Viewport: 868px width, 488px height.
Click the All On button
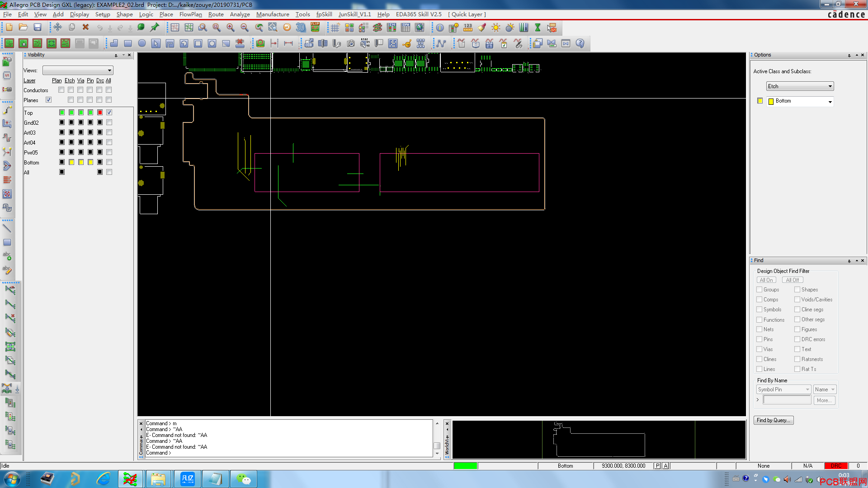(x=766, y=280)
